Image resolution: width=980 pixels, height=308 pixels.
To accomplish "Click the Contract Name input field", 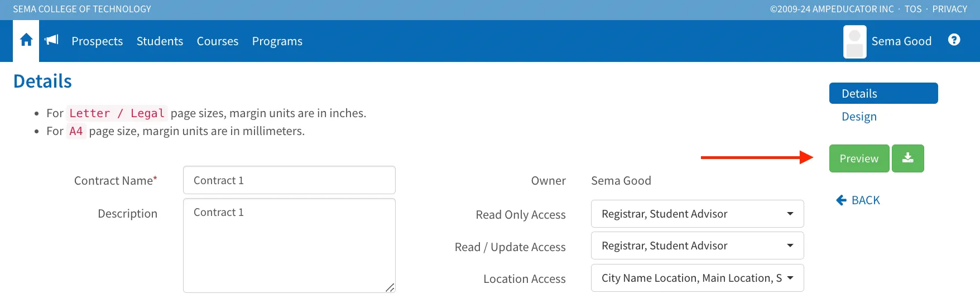I will point(289,180).
